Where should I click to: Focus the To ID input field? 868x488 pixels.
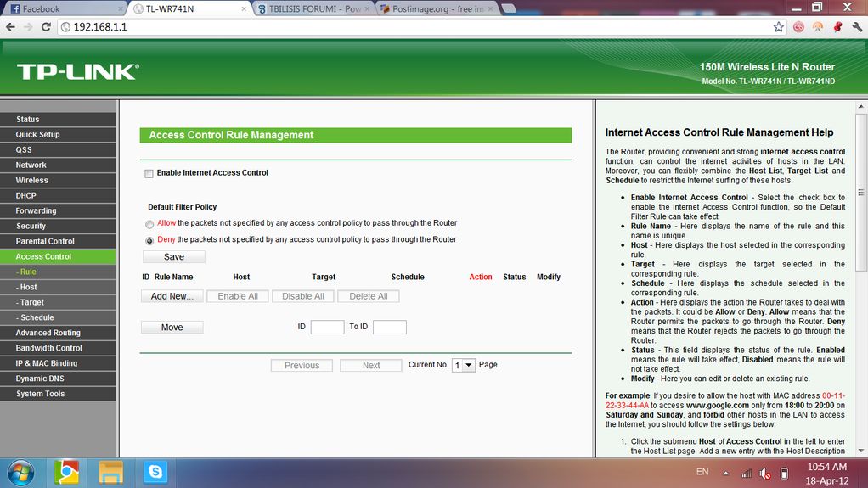(x=390, y=327)
